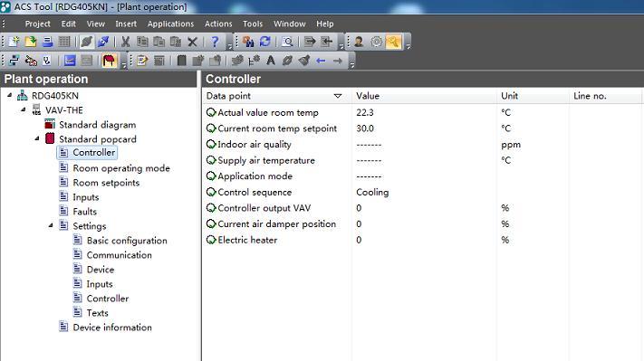The height and width of the screenshot is (361, 644).
Task: Open the Insert menu
Action: click(x=126, y=24)
